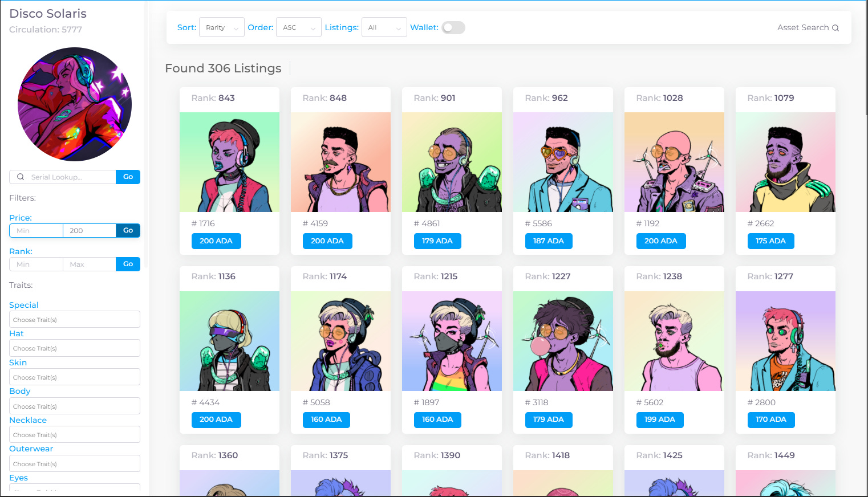Click 187 ADA button for #5586
The image size is (868, 497).
pos(549,241)
